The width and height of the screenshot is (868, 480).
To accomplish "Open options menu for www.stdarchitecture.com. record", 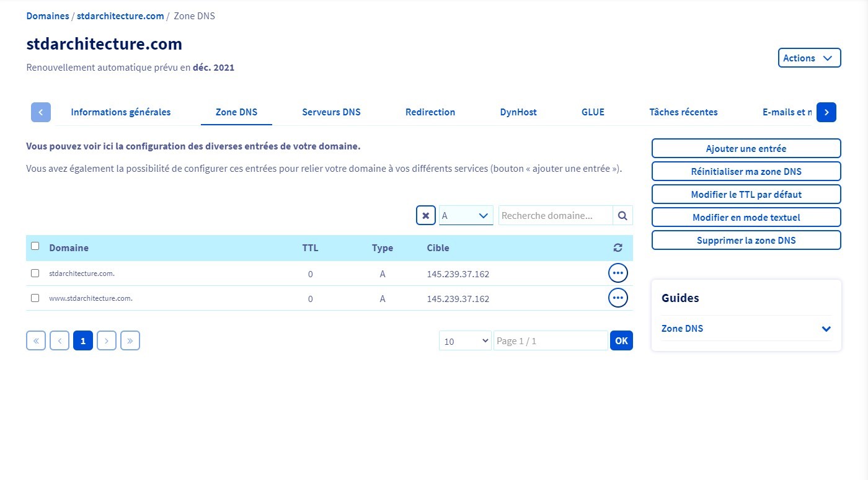I will point(618,298).
